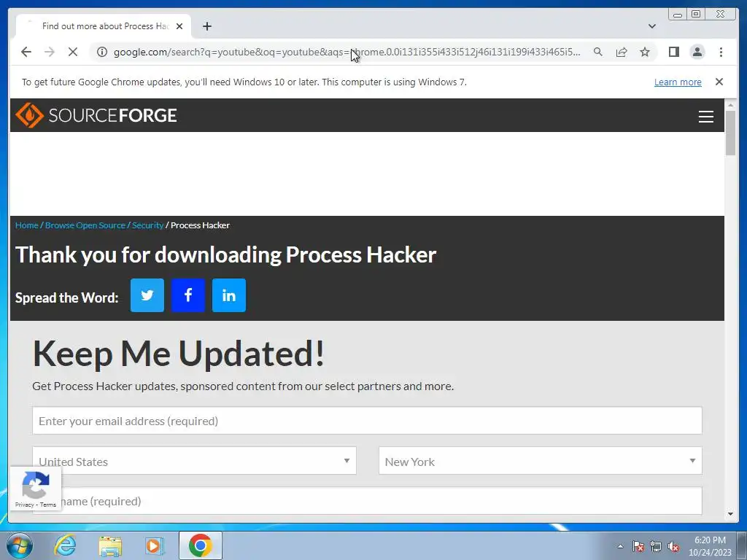This screenshot has height=560, width=747.
Task: Click the share-this-page icon in the address bar
Action: pos(622,52)
